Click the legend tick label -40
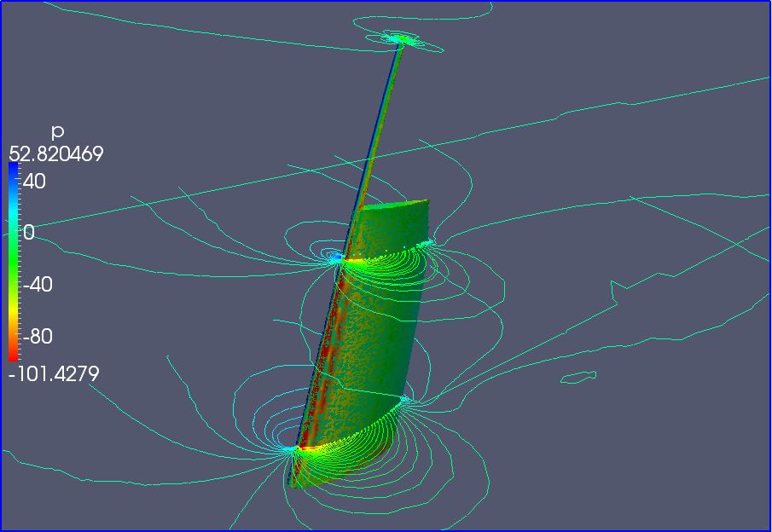The width and height of the screenshot is (772, 532). [x=38, y=284]
